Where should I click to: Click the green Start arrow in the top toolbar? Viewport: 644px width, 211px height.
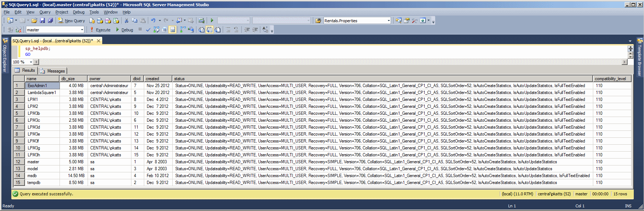[x=212, y=21]
